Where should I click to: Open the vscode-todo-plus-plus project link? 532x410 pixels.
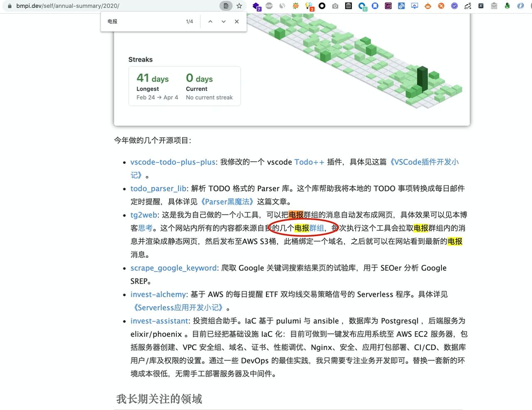pyautogui.click(x=173, y=162)
